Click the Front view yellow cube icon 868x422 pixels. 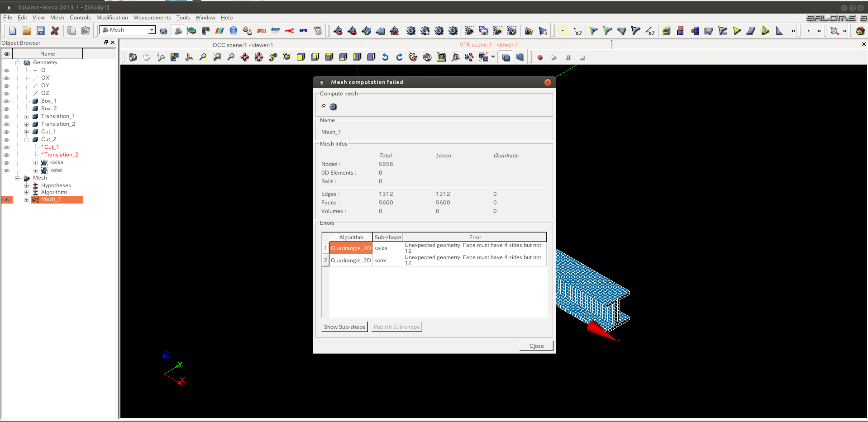pos(301,57)
